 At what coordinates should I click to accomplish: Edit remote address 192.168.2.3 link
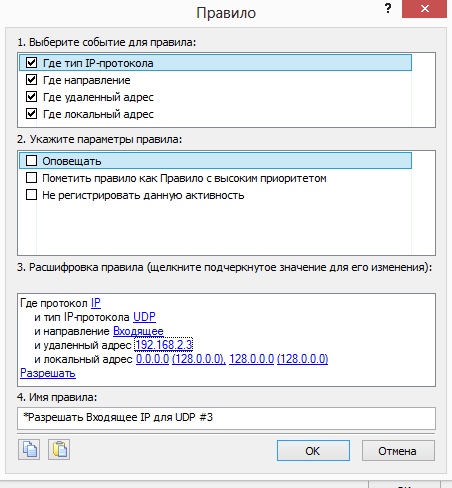pyautogui.click(x=164, y=345)
